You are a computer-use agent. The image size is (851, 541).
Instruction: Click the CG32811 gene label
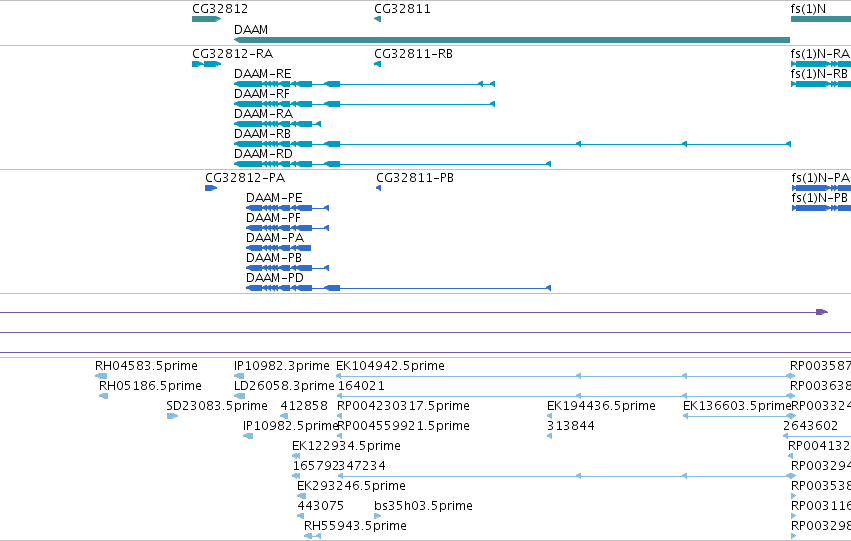coord(402,9)
